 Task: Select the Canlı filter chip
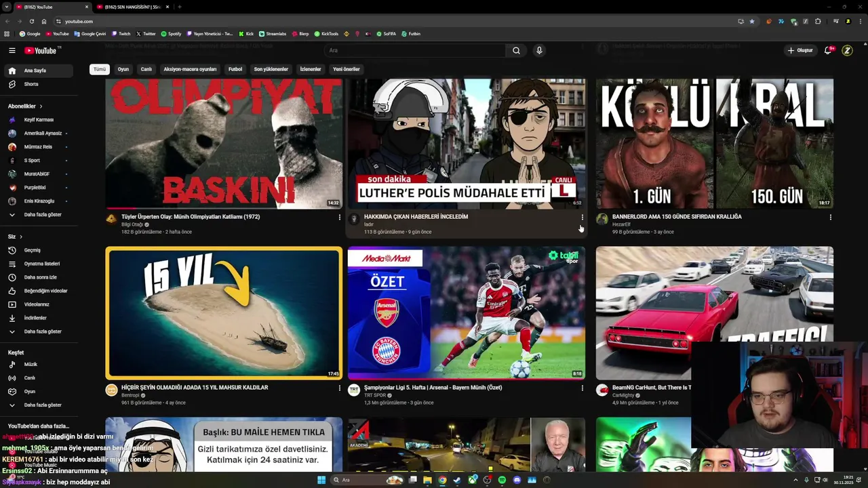pos(146,69)
